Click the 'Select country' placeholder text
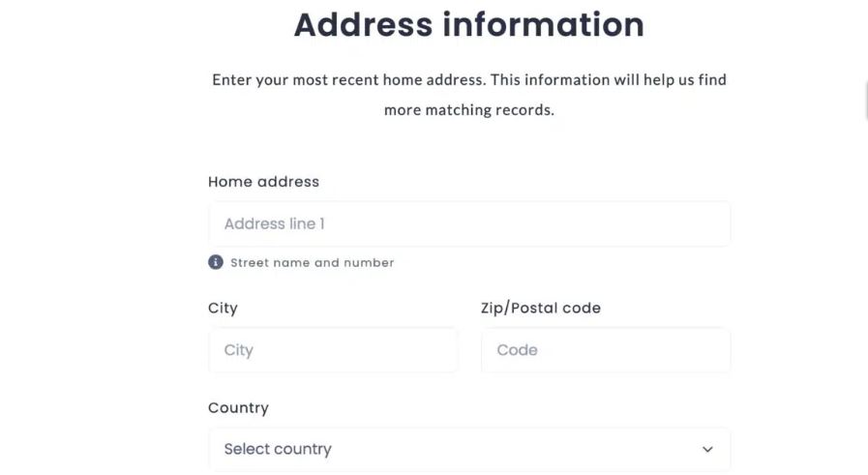Screen dimensions: 868x475 pyautogui.click(x=278, y=449)
